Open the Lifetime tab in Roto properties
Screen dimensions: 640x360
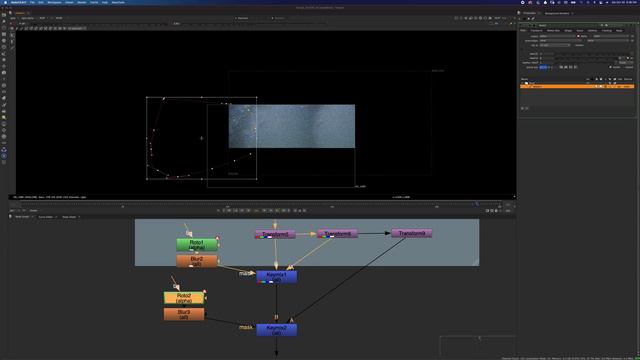pyautogui.click(x=592, y=31)
